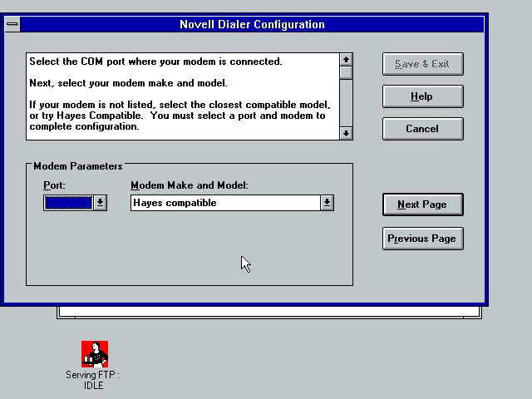Click the 'Port:' label
The width and height of the screenshot is (532, 399).
pos(54,185)
